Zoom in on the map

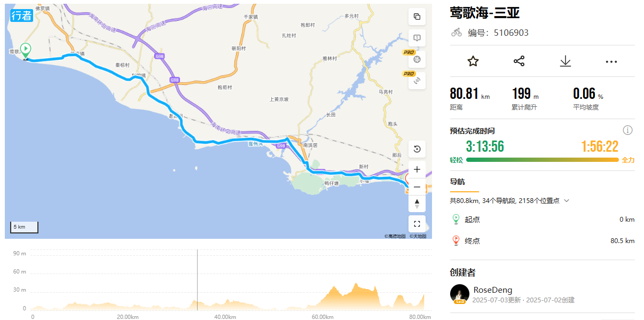(417, 169)
